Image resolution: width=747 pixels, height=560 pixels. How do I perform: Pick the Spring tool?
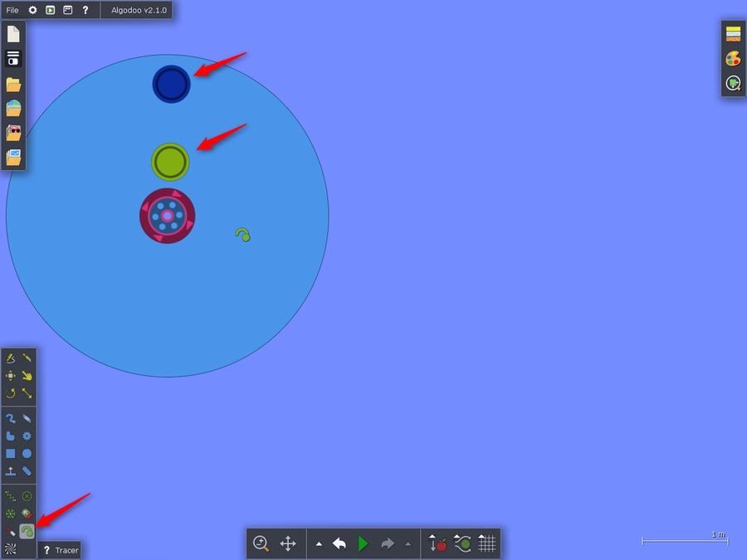pos(11,496)
